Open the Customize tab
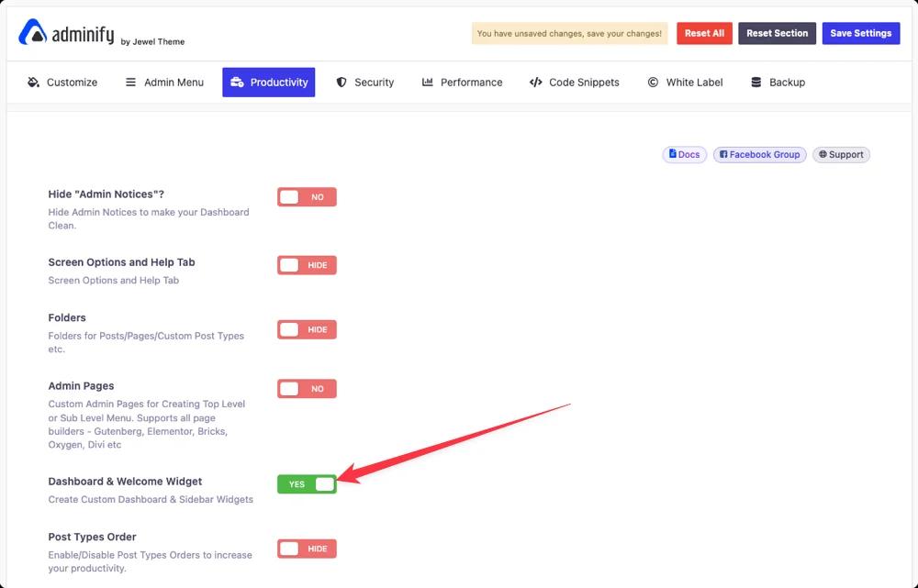The width and height of the screenshot is (918, 588). click(62, 82)
